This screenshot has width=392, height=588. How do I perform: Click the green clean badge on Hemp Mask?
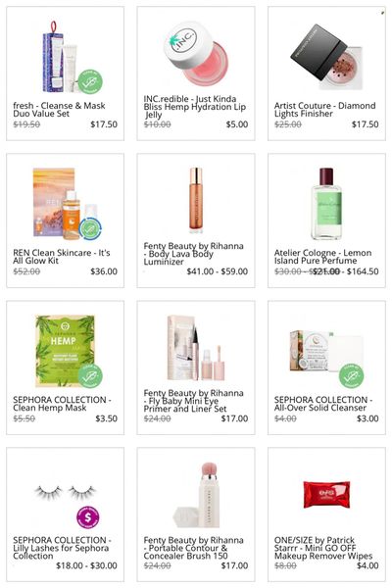[90, 375]
